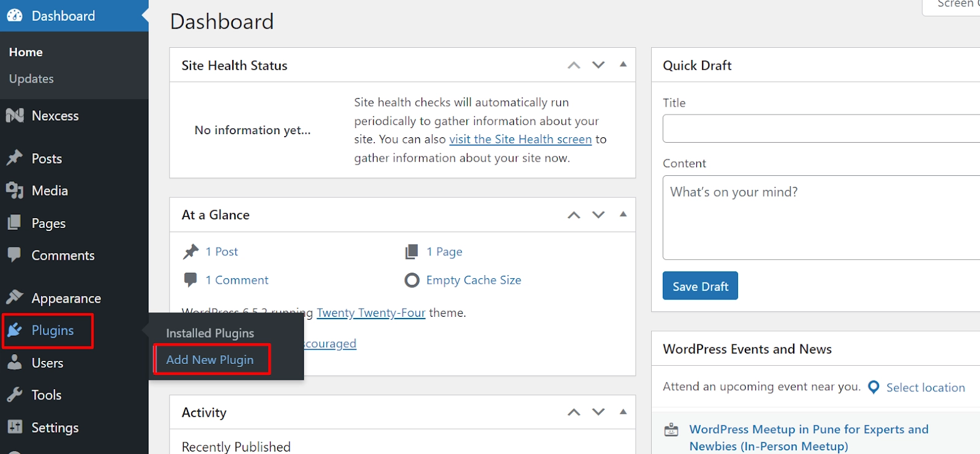980x454 pixels.
Task: Move Activity widget down
Action: click(598, 412)
